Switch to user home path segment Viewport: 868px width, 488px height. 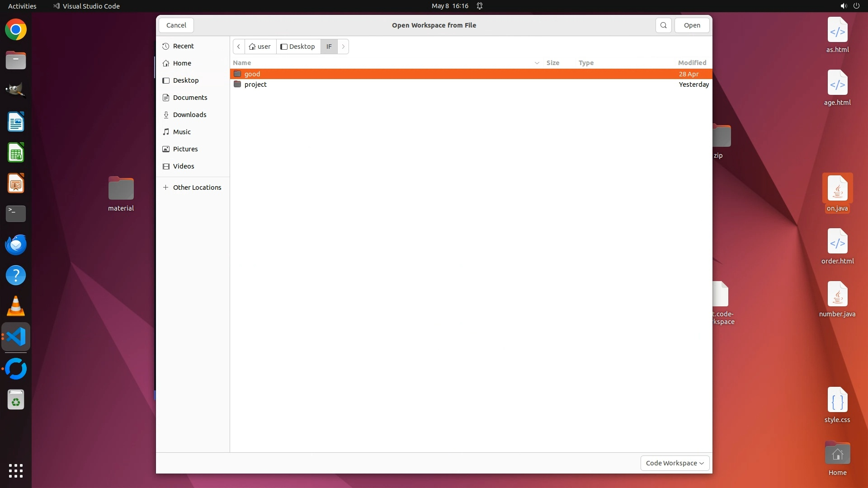[260, 47]
